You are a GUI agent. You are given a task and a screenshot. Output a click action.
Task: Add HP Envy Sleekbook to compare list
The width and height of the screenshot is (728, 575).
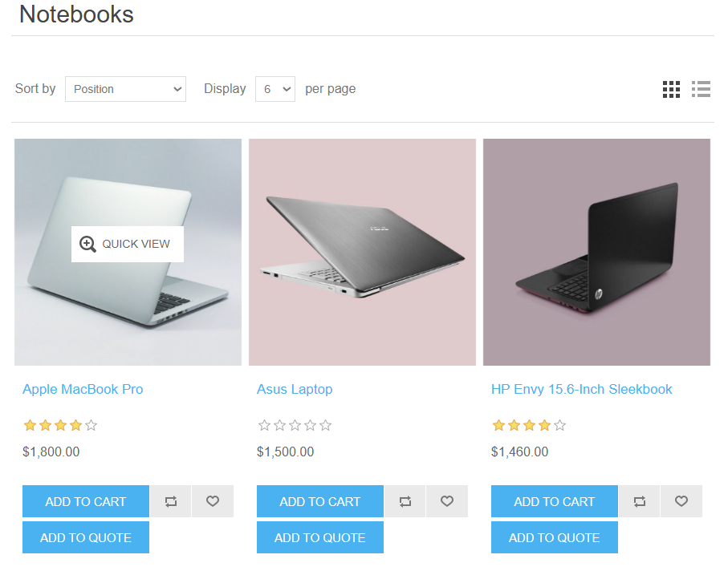click(639, 501)
